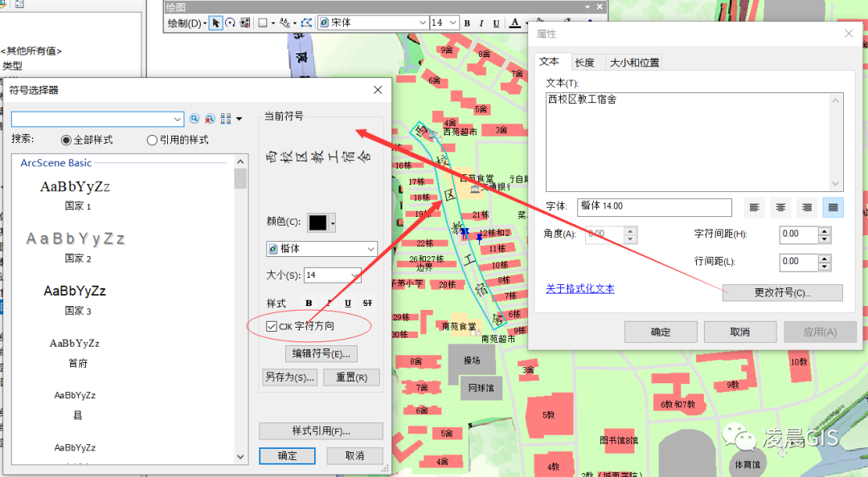
Task: Close the 符号选择器 dialog
Action: pyautogui.click(x=378, y=90)
